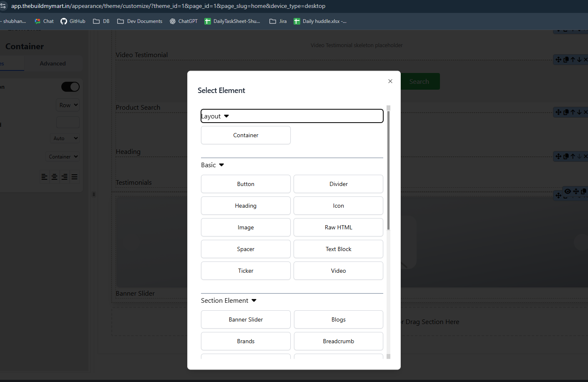Insert an Icon element
This screenshot has width=588, height=382.
(x=338, y=206)
